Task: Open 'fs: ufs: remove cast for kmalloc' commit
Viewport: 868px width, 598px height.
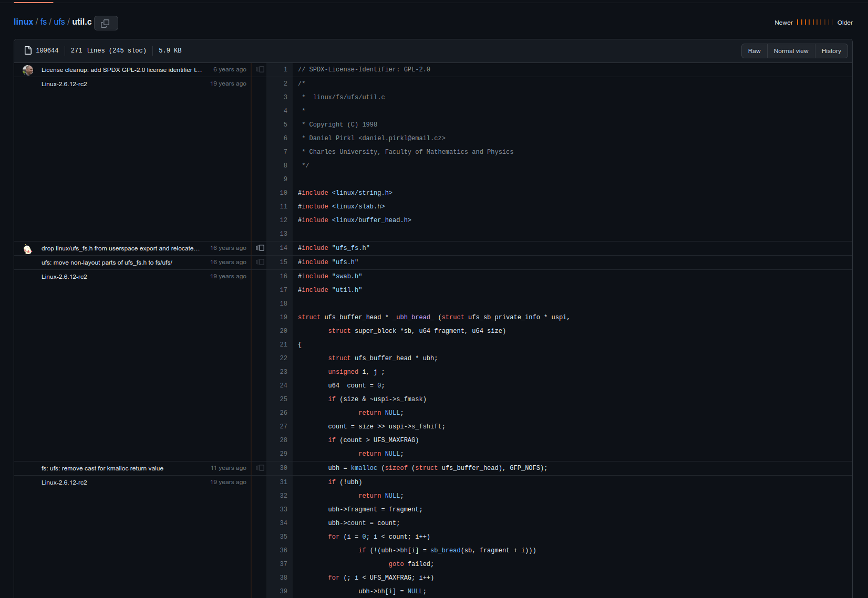Action: point(102,468)
